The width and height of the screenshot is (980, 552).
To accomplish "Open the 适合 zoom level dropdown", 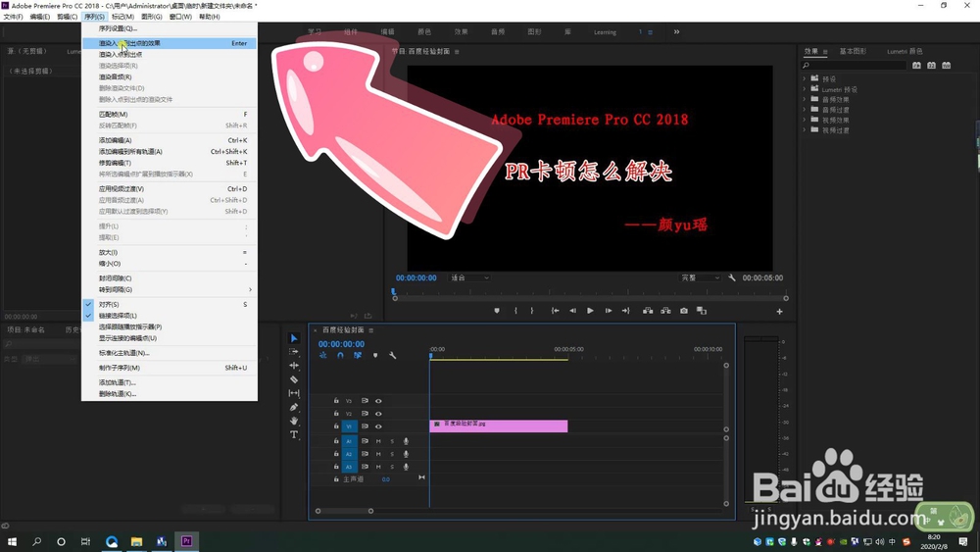I will pyautogui.click(x=470, y=277).
